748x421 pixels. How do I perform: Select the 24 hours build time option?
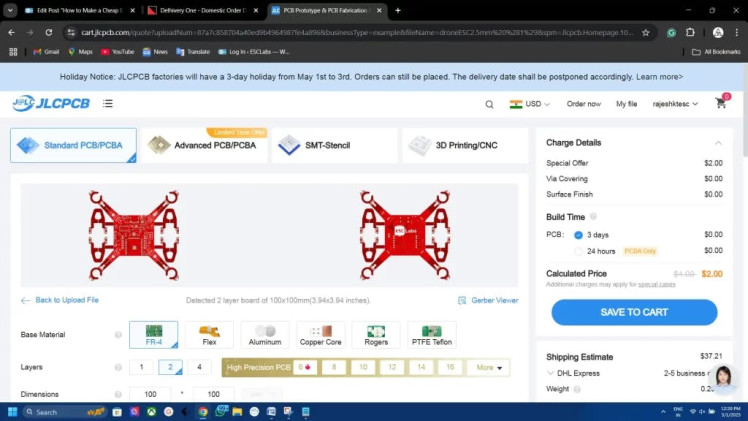click(578, 251)
